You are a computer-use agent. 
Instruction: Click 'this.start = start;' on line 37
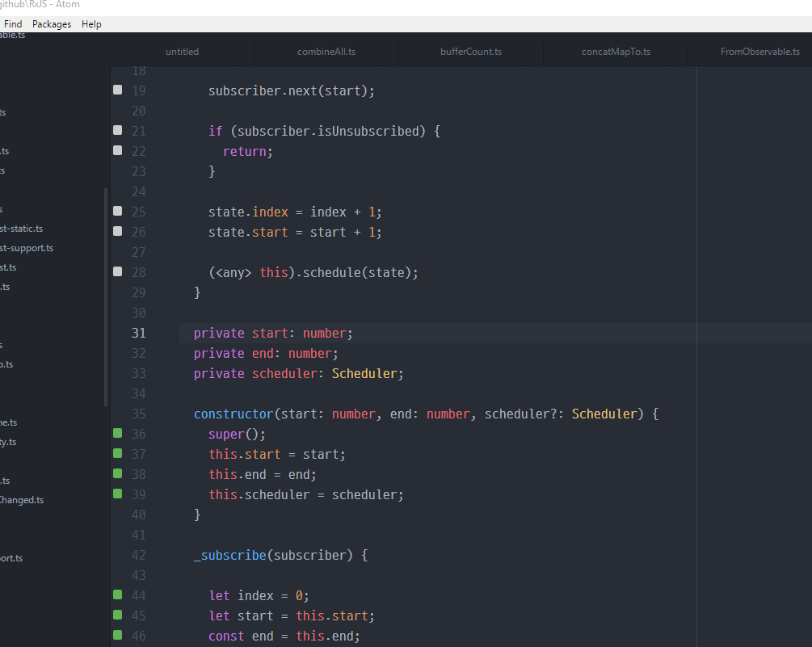tap(277, 455)
